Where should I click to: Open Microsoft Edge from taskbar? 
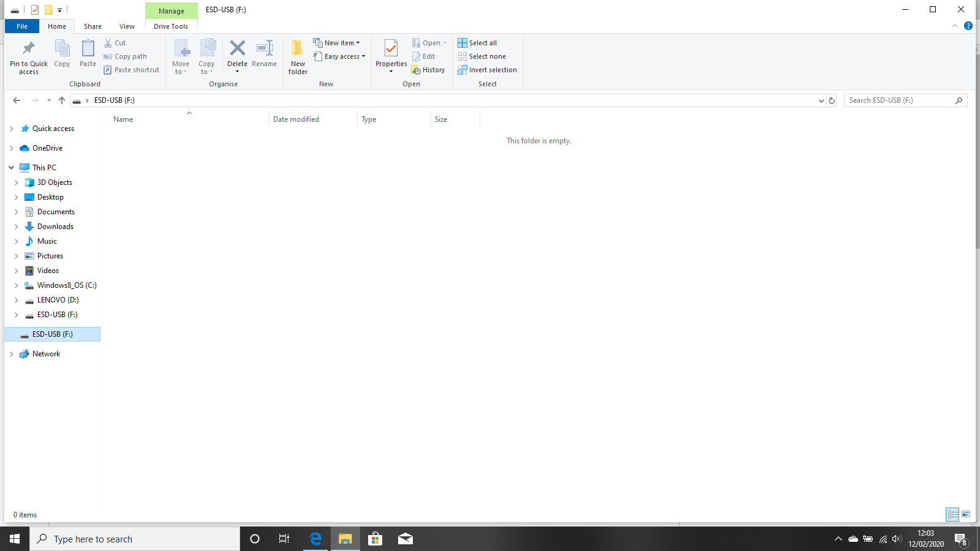click(x=315, y=539)
